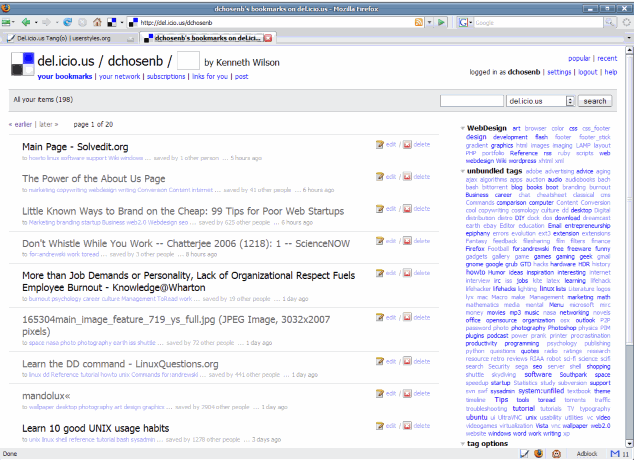The image size is (634, 460).
Task: Open the settings link
Action: [559, 72]
